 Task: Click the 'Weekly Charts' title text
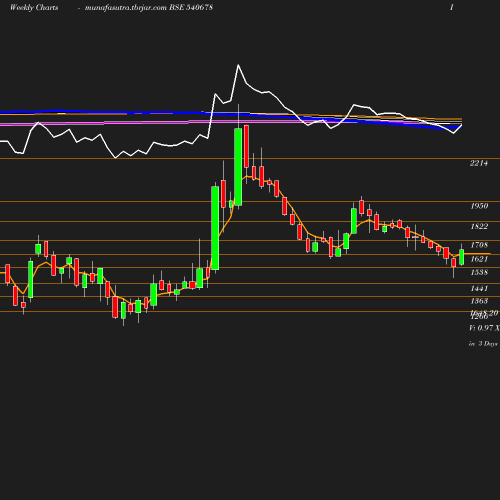tap(34, 8)
